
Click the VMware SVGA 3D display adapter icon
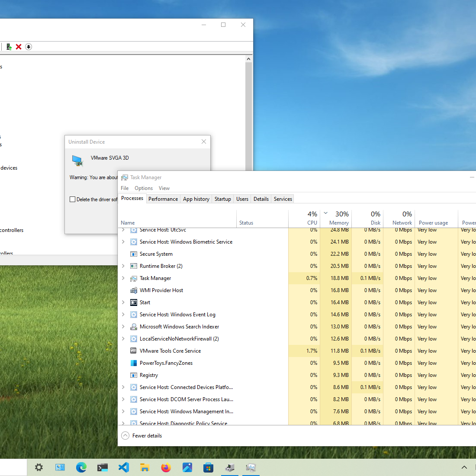point(77,161)
